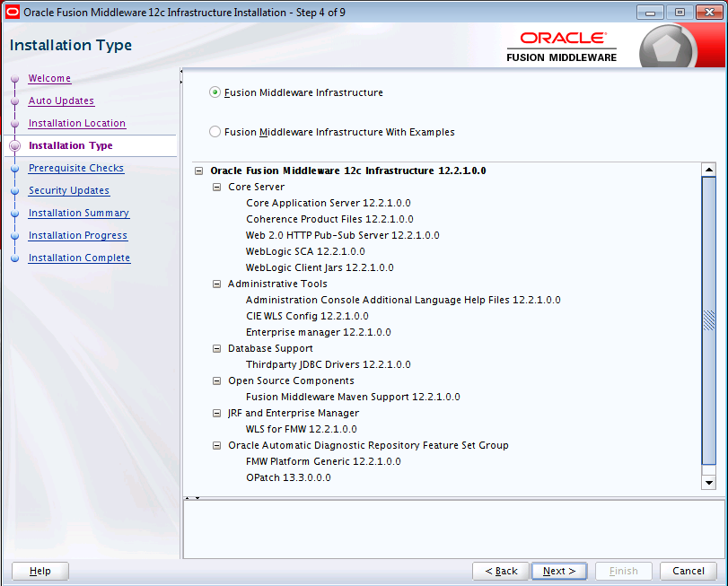
Task: Collapse Oracle Automatic Diagnostic Repository Feature Set Group
Action: point(216,445)
